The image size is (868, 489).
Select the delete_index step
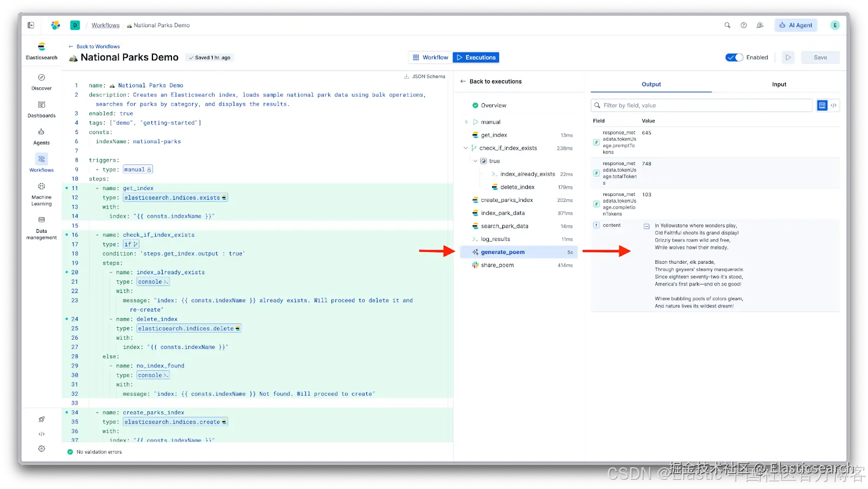coord(529,187)
